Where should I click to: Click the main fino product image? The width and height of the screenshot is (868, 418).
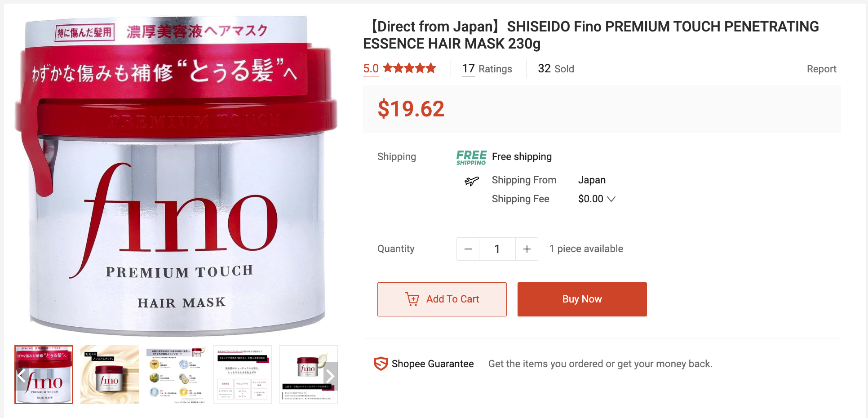176,176
